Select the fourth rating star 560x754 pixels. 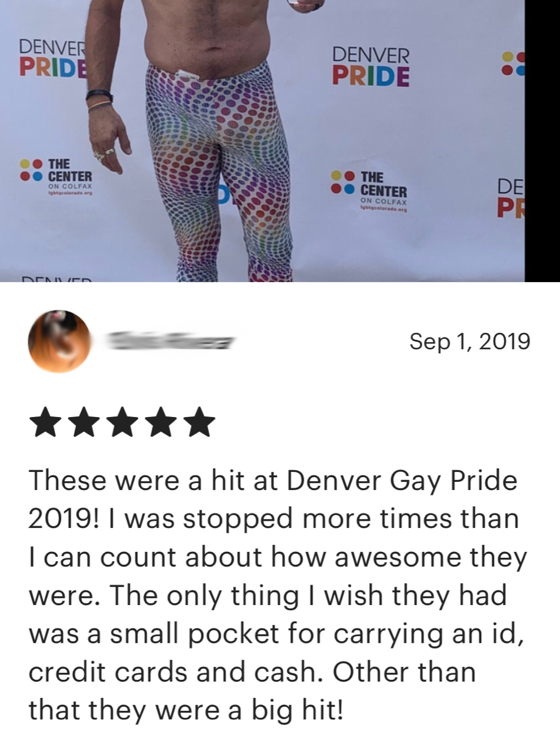(x=161, y=422)
